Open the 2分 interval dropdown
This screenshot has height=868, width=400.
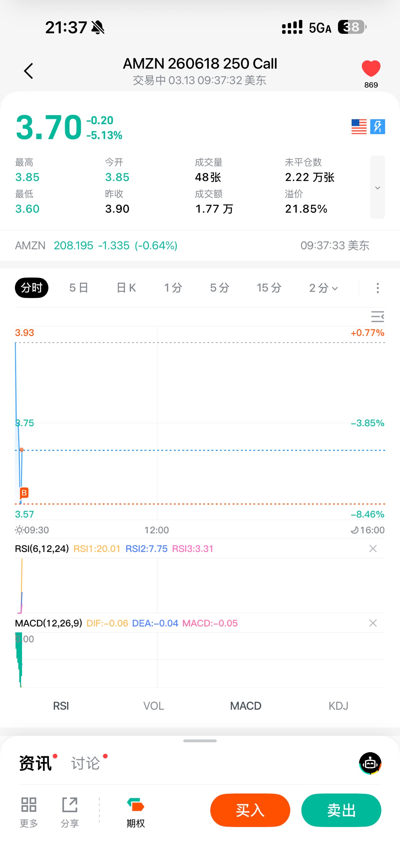323,288
